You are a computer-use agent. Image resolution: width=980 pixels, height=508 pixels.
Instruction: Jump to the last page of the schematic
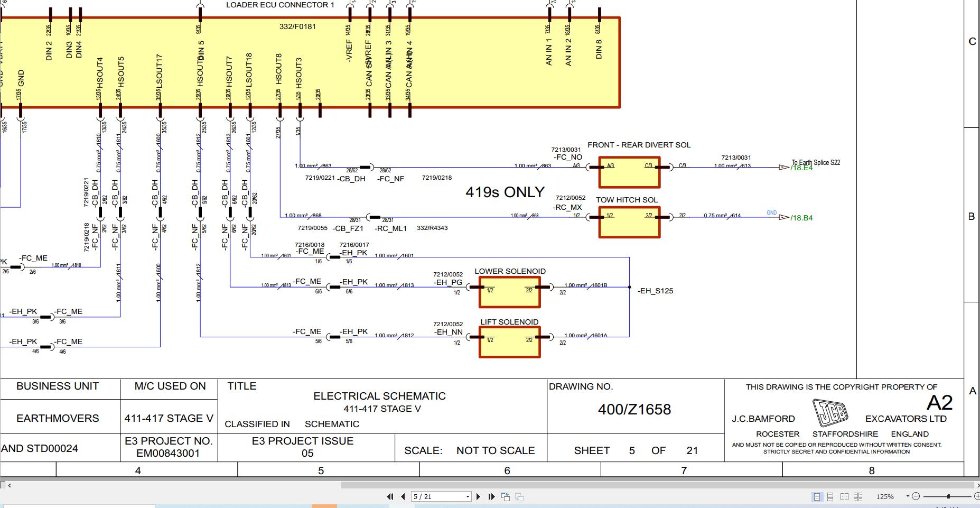pyautogui.click(x=492, y=497)
